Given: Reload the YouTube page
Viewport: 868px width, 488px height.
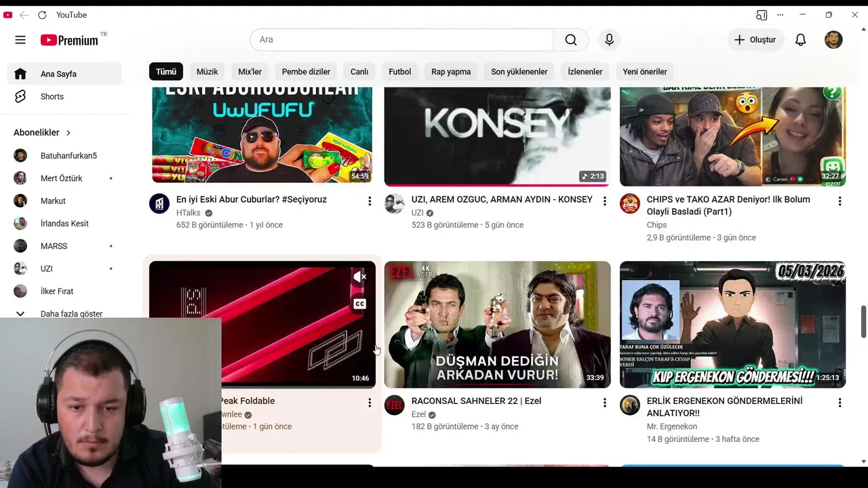Looking at the screenshot, I should click(42, 15).
